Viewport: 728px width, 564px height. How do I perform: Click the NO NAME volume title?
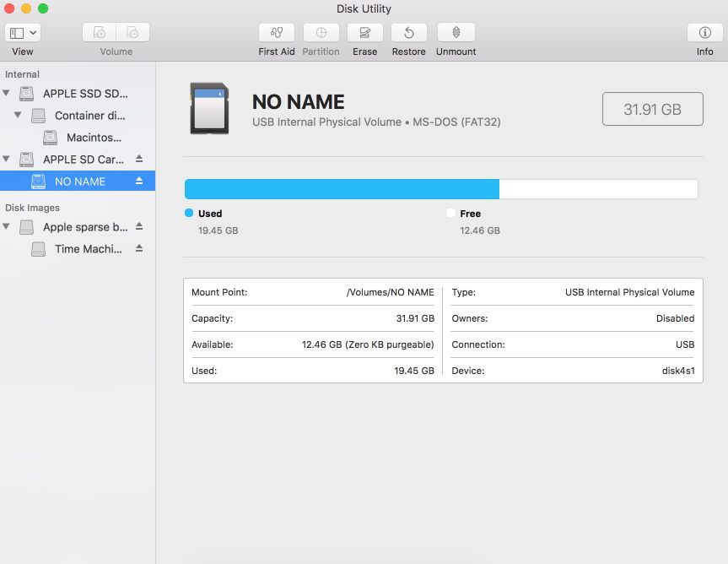[298, 102]
